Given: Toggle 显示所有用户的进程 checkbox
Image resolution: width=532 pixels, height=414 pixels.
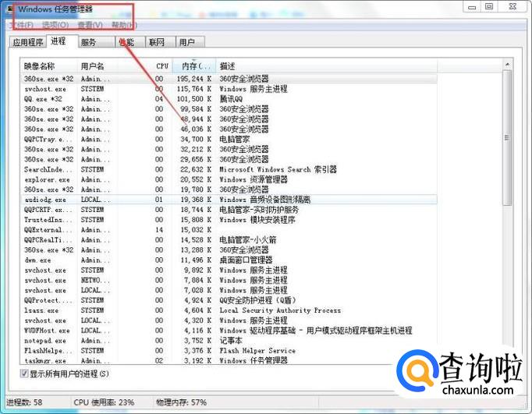Looking at the screenshot, I should (x=24, y=373).
